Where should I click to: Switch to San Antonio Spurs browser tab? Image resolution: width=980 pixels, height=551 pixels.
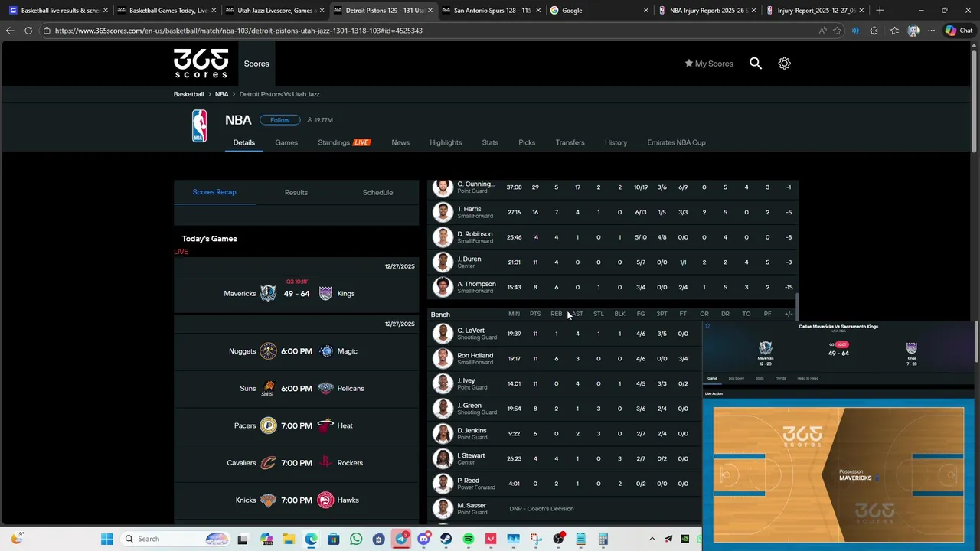tap(492, 11)
